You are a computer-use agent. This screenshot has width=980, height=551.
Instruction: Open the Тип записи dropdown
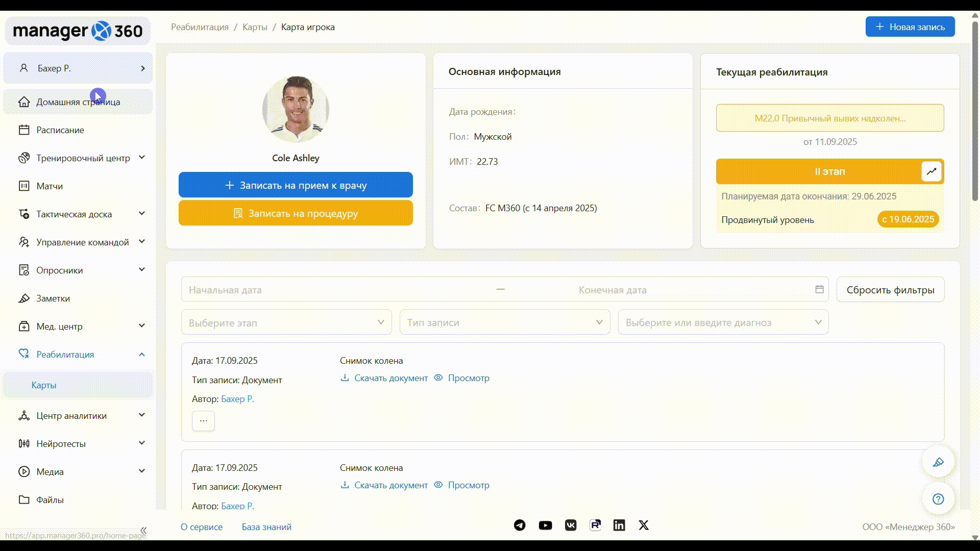pos(505,322)
